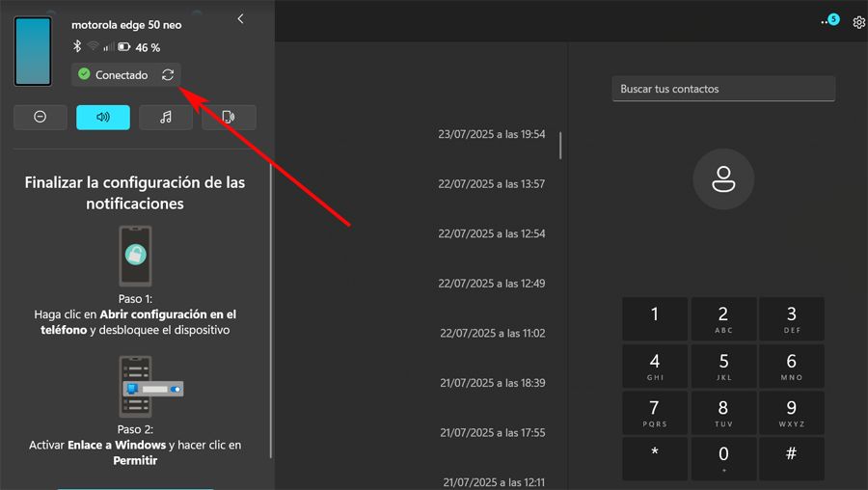Dial digit 1 on the keypad
This screenshot has width=868, height=490.
tap(655, 319)
